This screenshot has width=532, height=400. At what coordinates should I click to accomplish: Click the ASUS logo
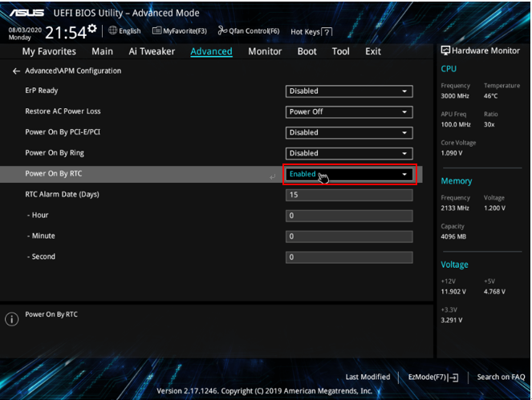point(26,13)
